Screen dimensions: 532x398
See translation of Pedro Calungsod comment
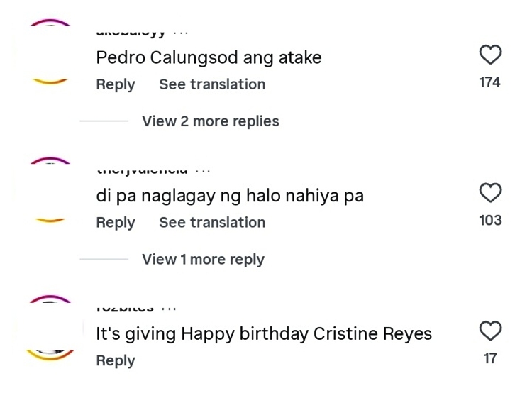(212, 84)
